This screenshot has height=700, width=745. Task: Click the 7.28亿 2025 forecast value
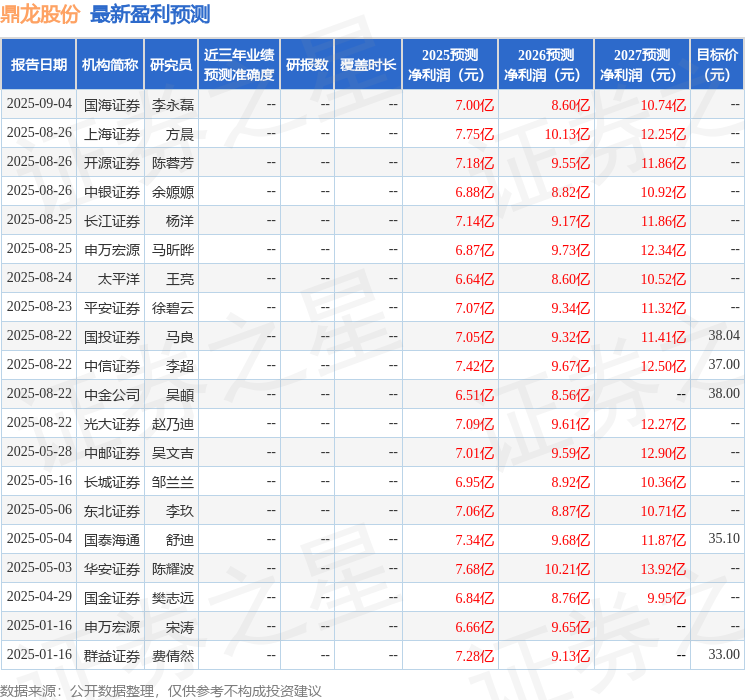pos(475,656)
